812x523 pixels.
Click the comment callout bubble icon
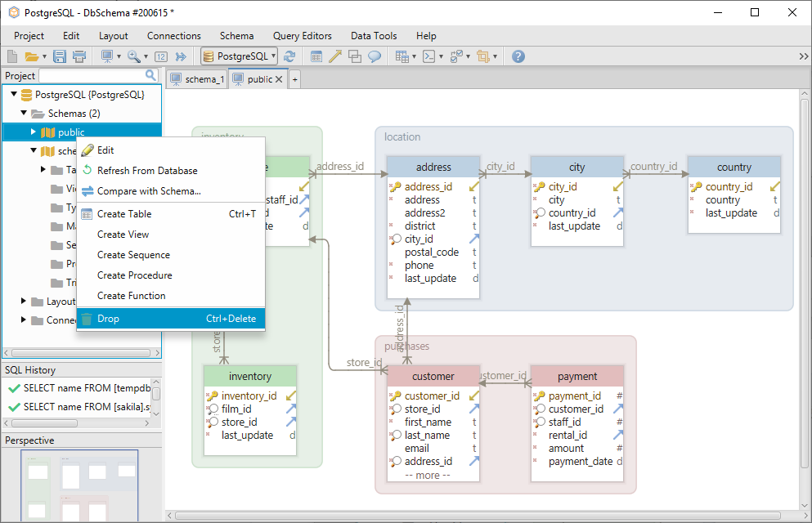coord(375,56)
